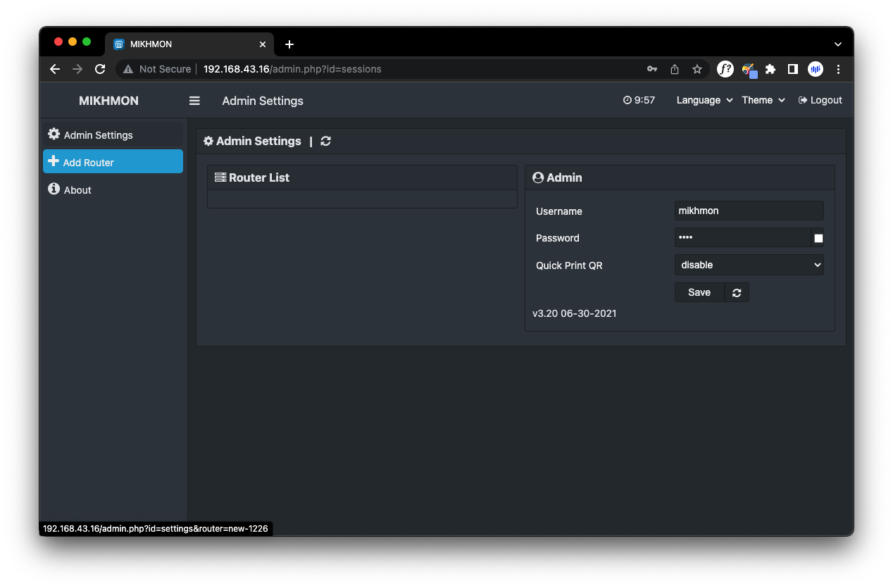Screen dimensions: 893x588
Task: Select Add Router in the sidebar
Action: (x=113, y=162)
